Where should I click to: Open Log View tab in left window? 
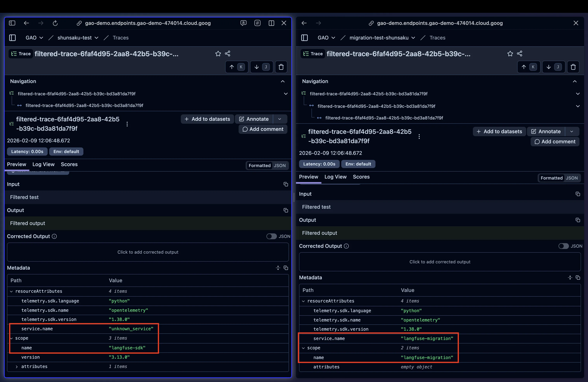point(44,164)
